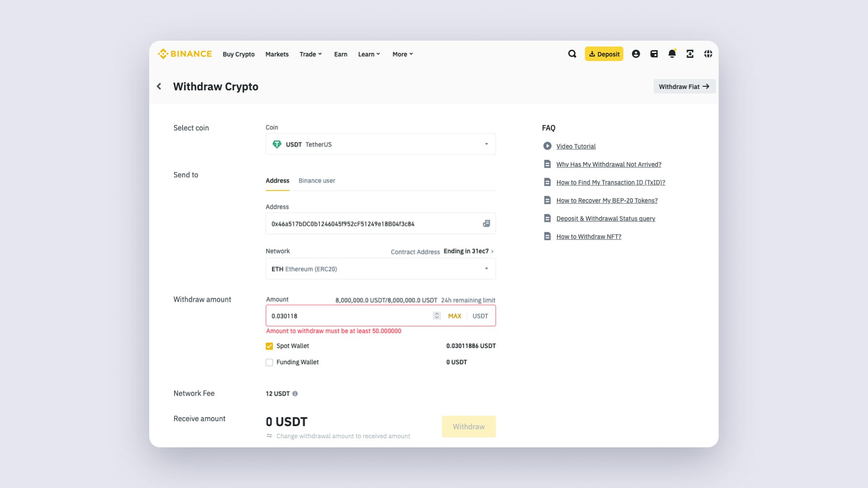Image resolution: width=868 pixels, height=488 pixels.
Task: Paste address using the clipboard icon
Action: [486, 224]
